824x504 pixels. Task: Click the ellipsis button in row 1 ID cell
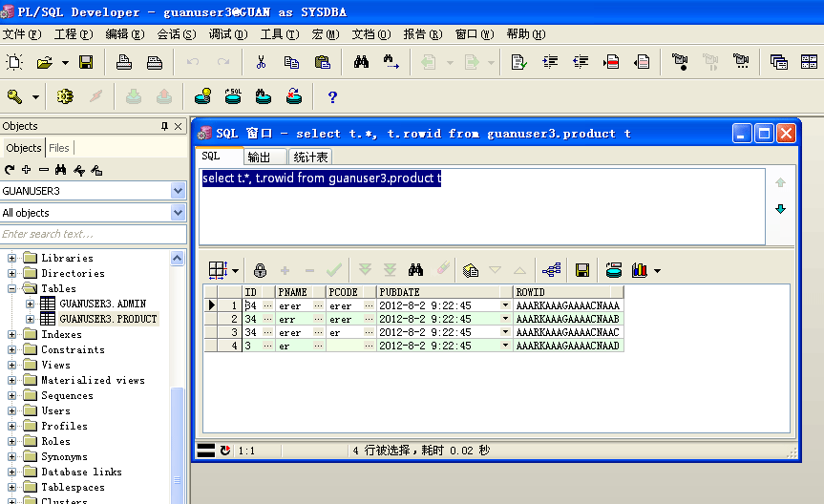[268, 305]
